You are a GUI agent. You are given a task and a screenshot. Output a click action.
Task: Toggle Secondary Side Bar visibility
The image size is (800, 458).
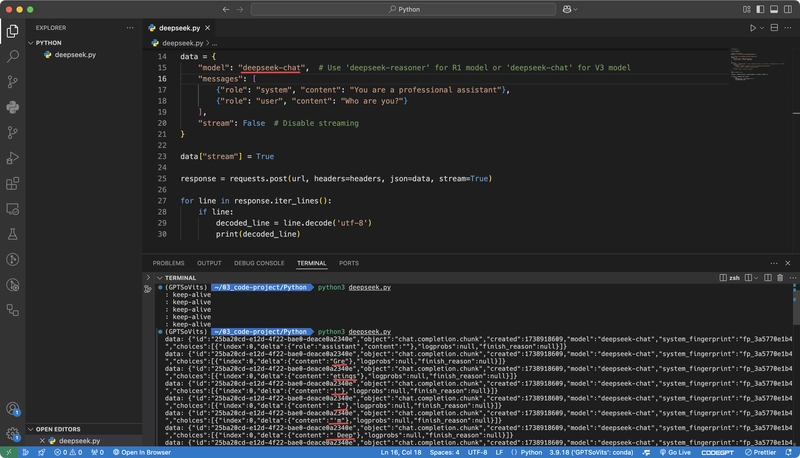(x=788, y=9)
